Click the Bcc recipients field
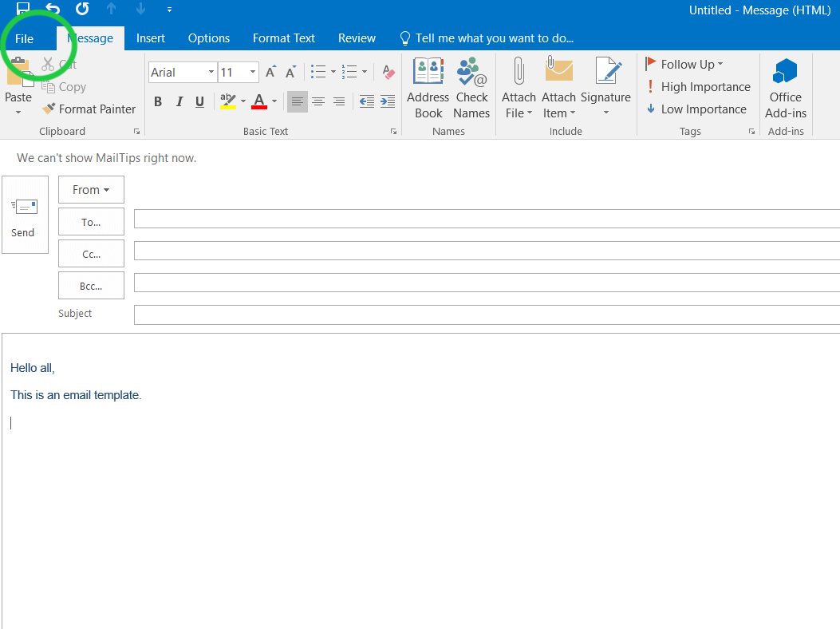840x629 pixels. (x=487, y=283)
